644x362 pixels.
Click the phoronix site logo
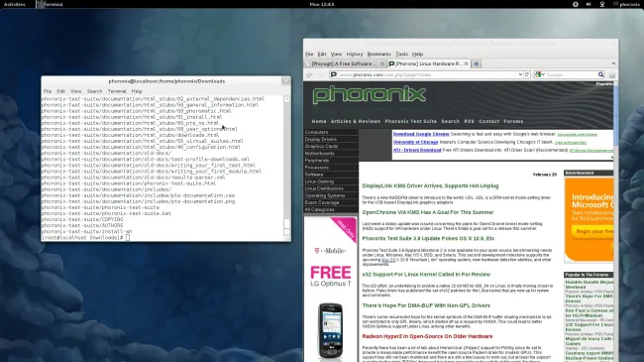(369, 95)
